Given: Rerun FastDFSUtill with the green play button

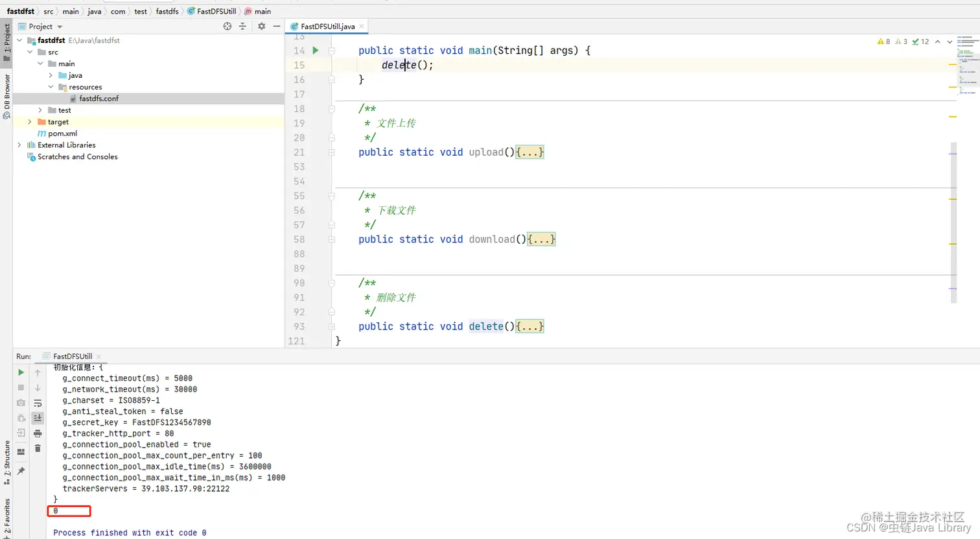Looking at the screenshot, I should click(21, 372).
